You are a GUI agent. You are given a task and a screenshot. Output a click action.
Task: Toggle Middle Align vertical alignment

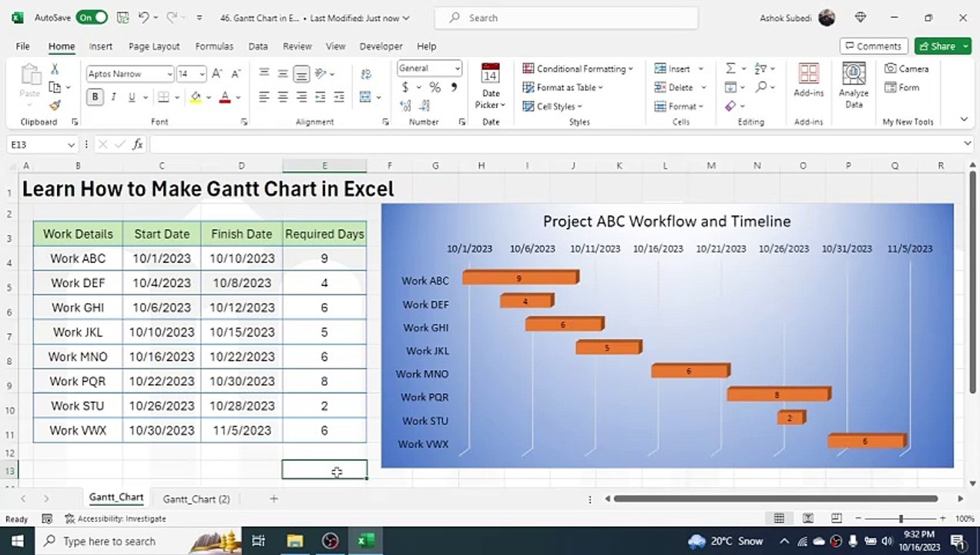283,74
